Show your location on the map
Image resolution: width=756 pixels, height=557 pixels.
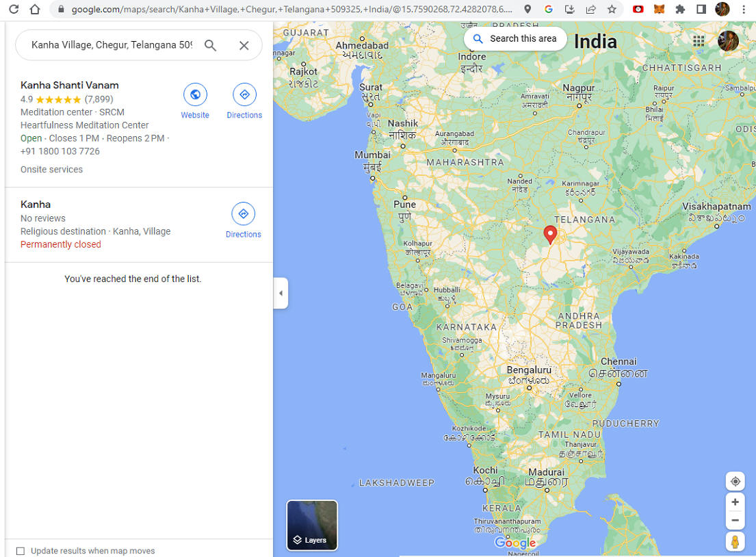[x=735, y=481]
